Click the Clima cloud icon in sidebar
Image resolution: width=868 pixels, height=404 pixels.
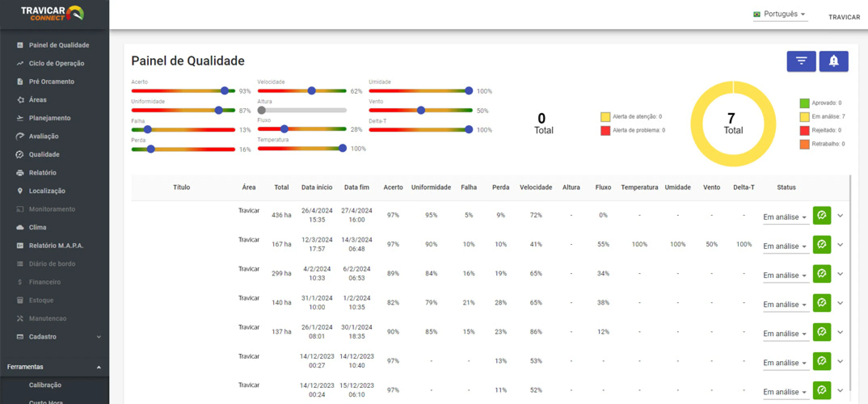pos(20,227)
